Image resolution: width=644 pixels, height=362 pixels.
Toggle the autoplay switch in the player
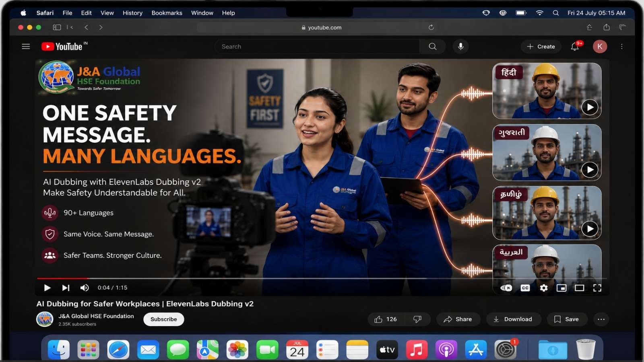tap(506, 288)
